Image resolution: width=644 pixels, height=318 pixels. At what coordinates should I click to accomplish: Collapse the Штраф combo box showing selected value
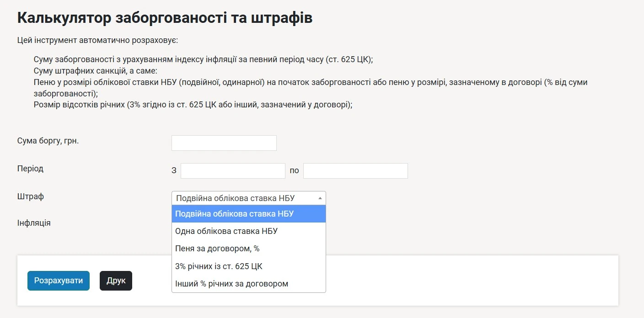242,198
